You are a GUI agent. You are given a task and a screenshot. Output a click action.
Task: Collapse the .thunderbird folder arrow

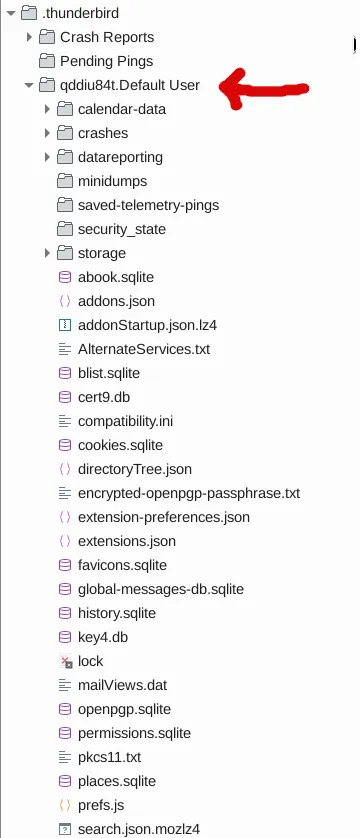click(x=11, y=13)
